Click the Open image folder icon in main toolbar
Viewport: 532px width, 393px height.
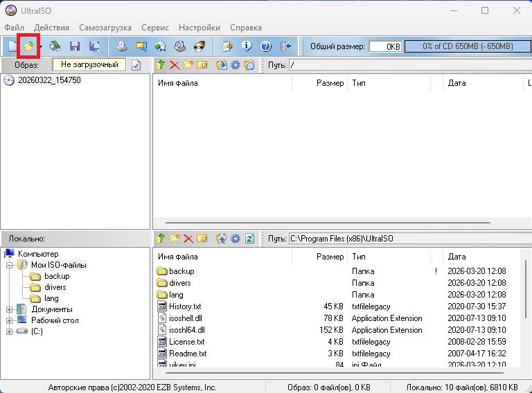click(29, 46)
